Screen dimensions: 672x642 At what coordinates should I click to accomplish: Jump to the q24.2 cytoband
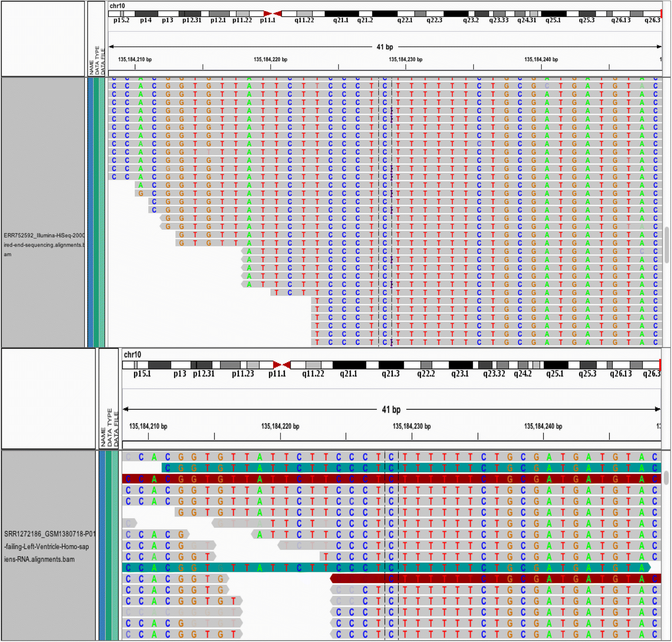523,373
